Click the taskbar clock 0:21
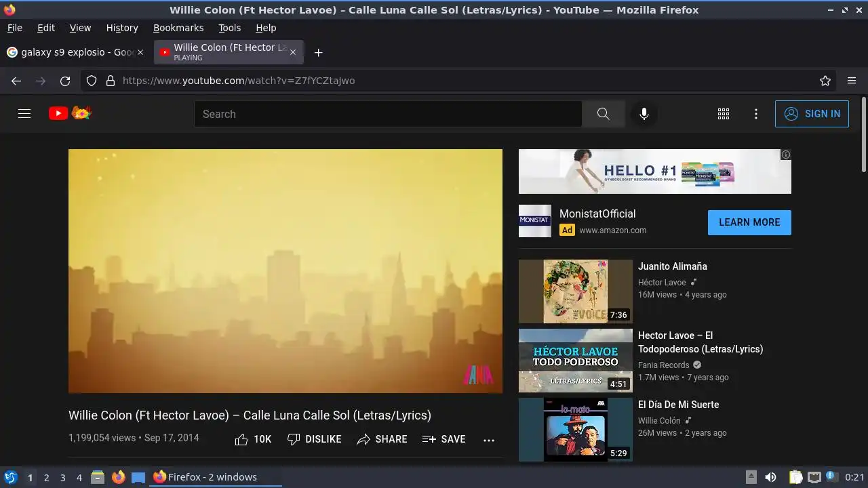Viewport: 868px width, 488px height. [854, 477]
